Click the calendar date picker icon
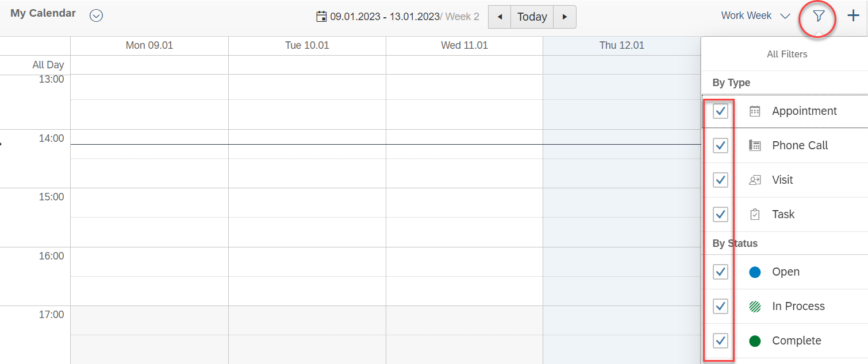The height and width of the screenshot is (364, 868). 322,17
